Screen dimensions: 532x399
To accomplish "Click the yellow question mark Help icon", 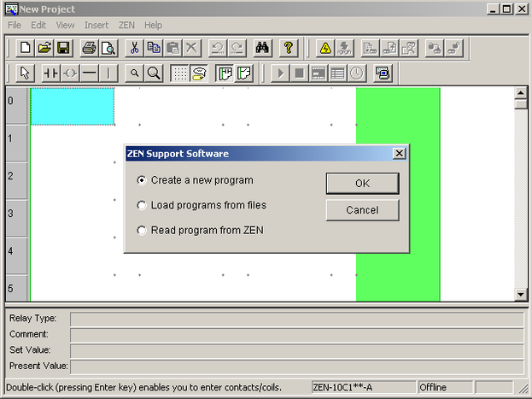I will (x=289, y=48).
